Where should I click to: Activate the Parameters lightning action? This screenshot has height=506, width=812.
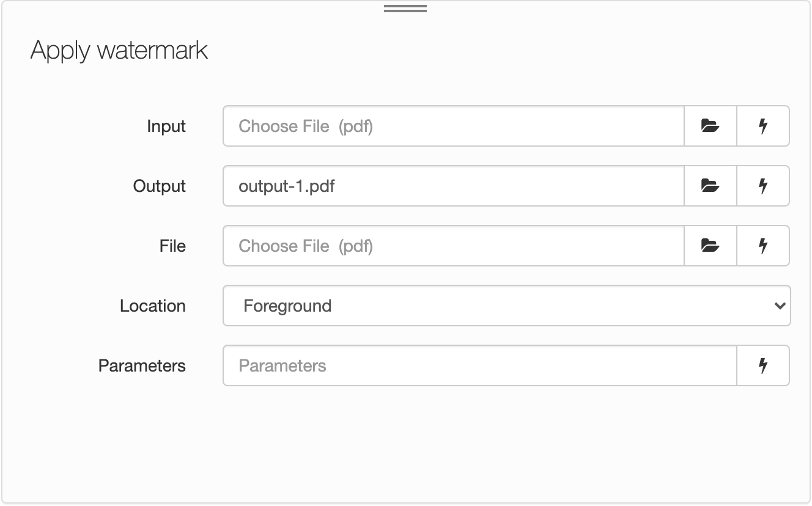click(x=763, y=365)
